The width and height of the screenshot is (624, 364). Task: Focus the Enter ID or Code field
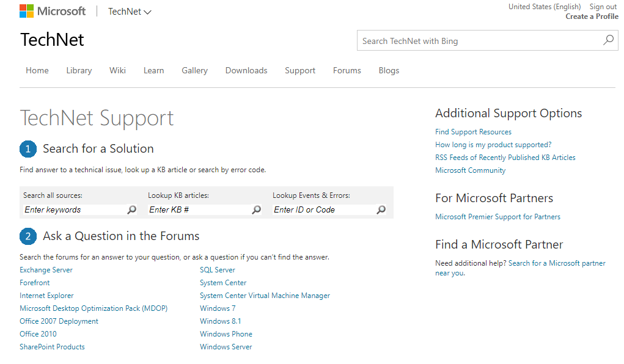[x=324, y=209]
